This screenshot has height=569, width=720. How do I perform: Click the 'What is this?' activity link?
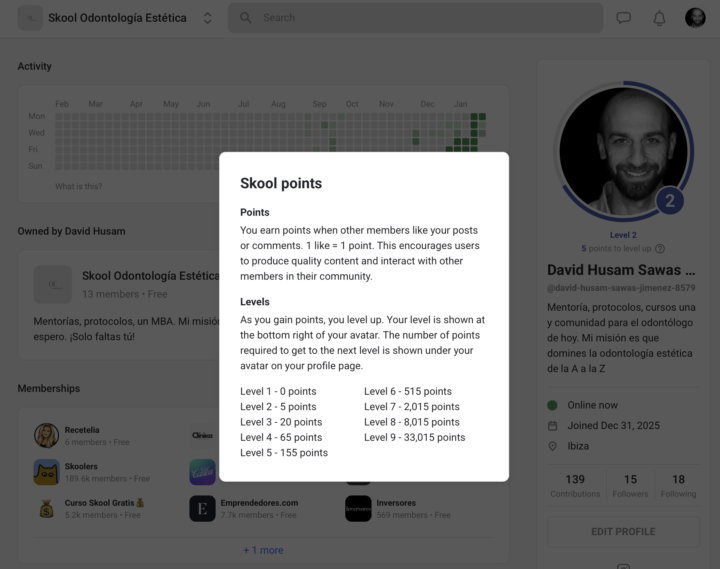pyautogui.click(x=78, y=187)
